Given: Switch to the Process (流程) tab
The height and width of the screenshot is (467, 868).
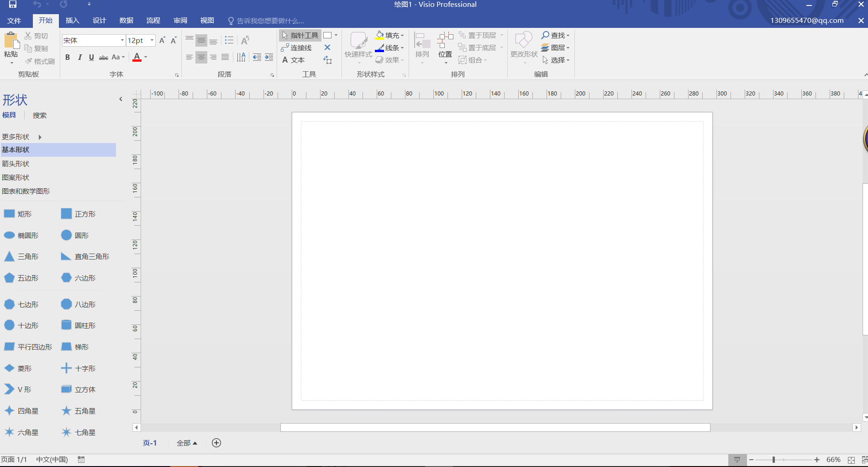Looking at the screenshot, I should click(153, 21).
